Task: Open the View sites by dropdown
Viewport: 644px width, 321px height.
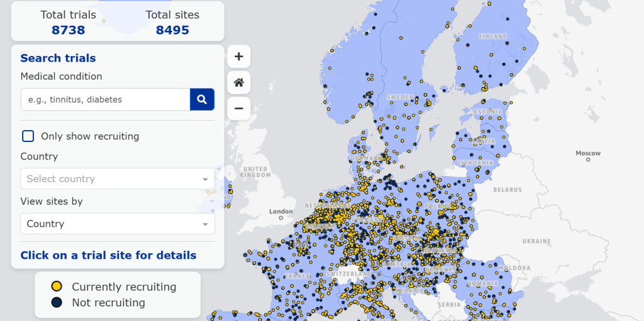Action: 117,224
